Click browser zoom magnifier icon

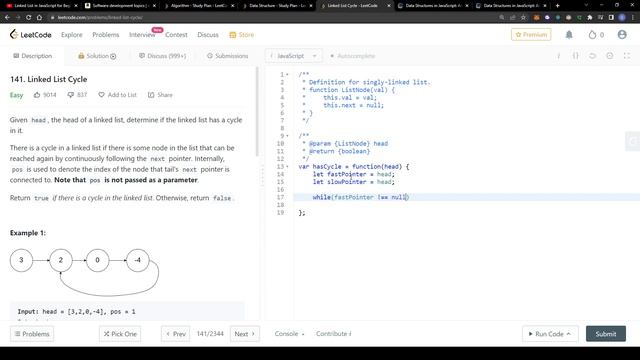[x=502, y=18]
